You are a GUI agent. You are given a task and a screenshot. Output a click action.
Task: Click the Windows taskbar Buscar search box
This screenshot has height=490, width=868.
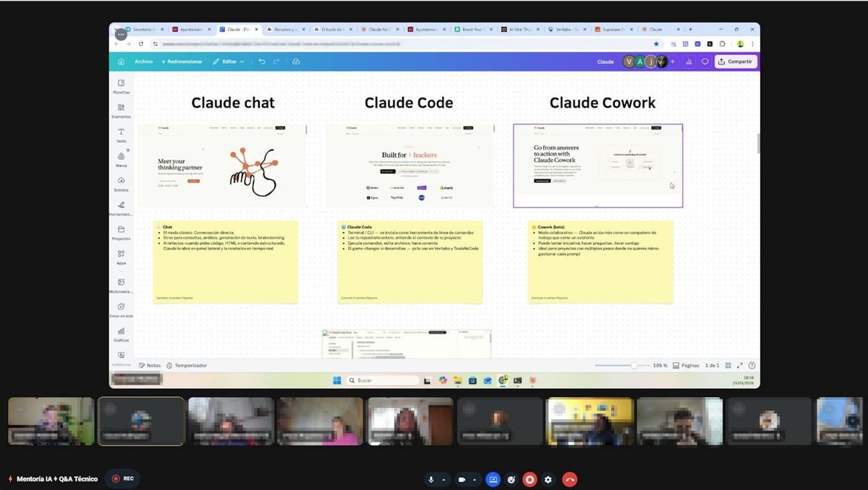[x=382, y=380]
